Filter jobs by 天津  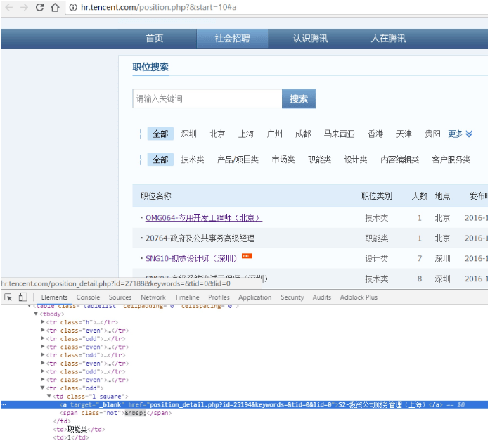point(404,134)
